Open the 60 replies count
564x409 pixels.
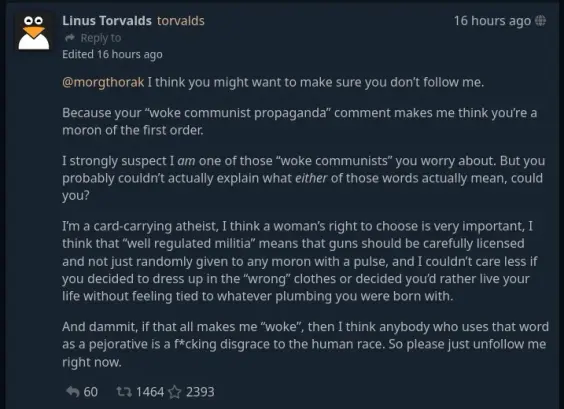point(91,392)
